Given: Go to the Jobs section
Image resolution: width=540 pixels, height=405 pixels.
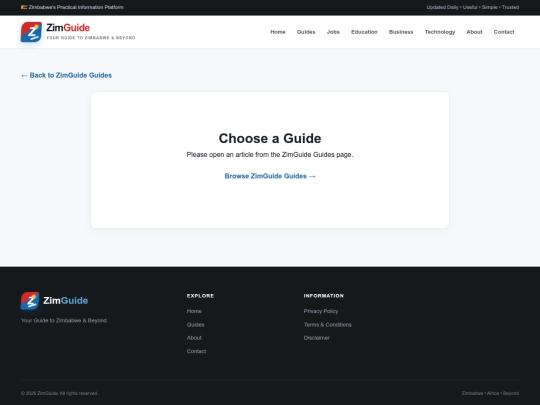Looking at the screenshot, I should 333,32.
